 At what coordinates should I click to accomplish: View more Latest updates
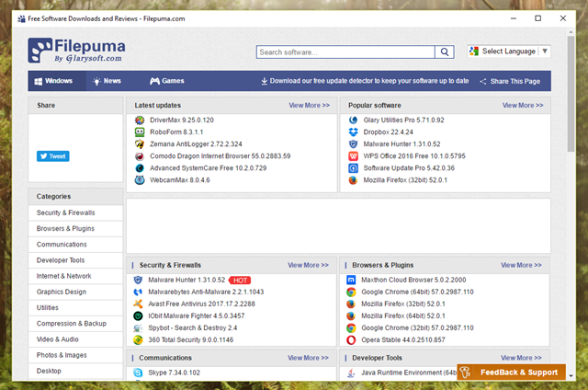click(x=309, y=106)
